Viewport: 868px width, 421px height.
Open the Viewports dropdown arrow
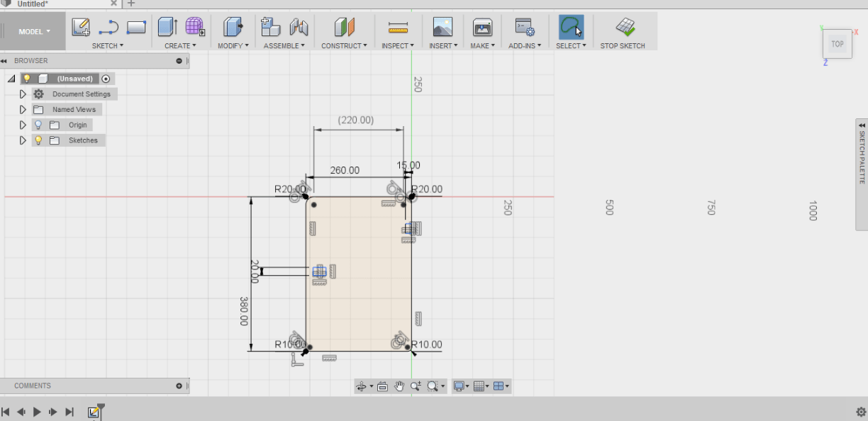click(x=507, y=387)
